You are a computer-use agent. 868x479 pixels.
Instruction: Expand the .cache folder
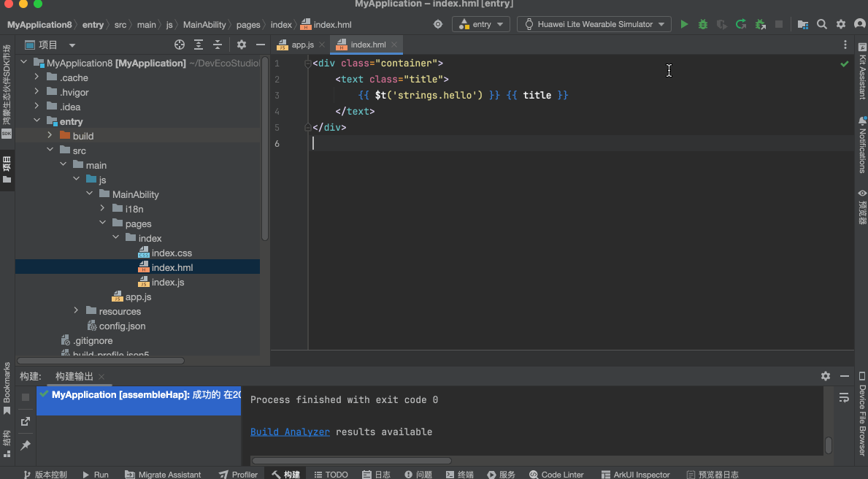coord(37,77)
